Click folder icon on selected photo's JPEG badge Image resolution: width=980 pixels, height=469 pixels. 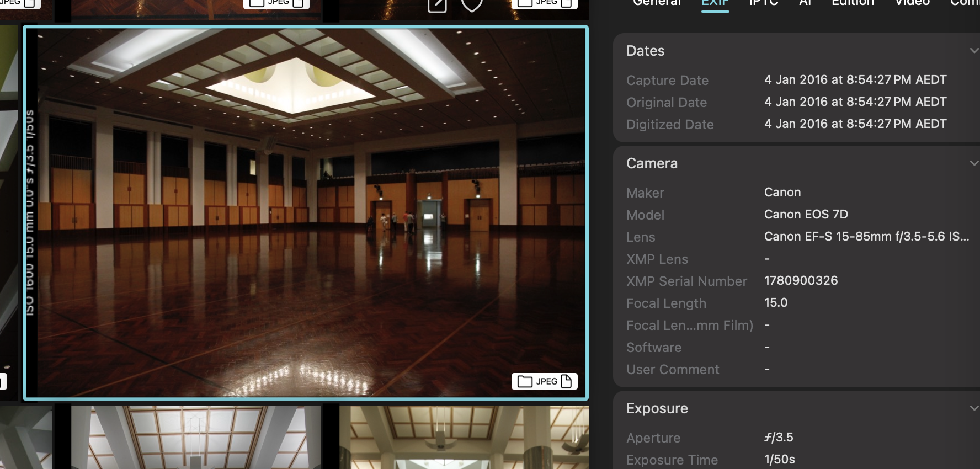[525, 381]
